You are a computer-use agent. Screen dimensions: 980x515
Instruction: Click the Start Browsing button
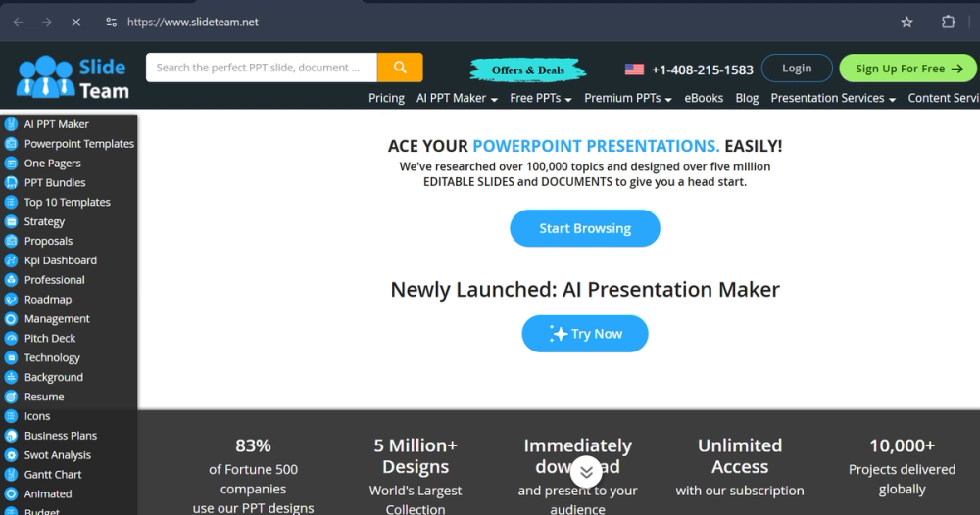pyautogui.click(x=585, y=228)
